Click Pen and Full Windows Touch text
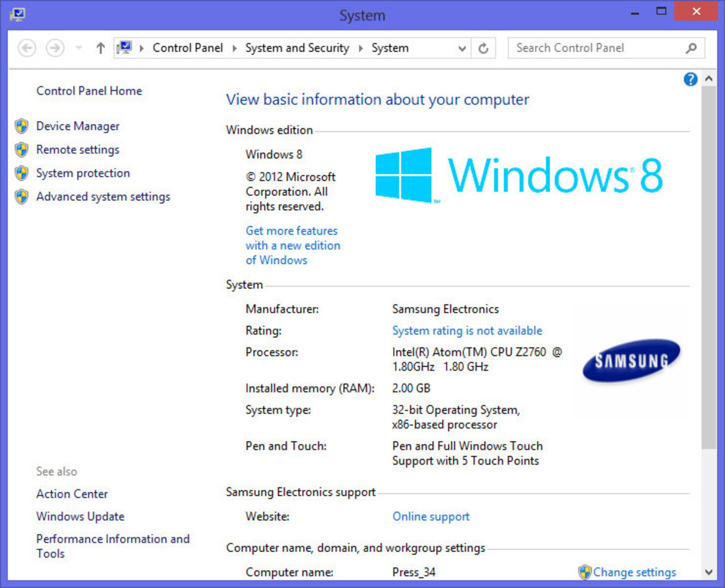 [468, 453]
